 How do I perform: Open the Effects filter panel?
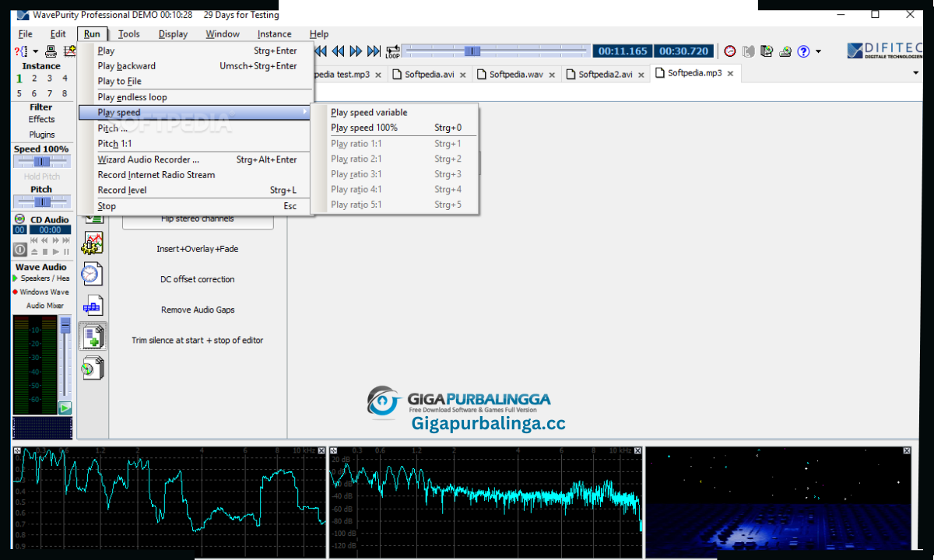click(41, 120)
